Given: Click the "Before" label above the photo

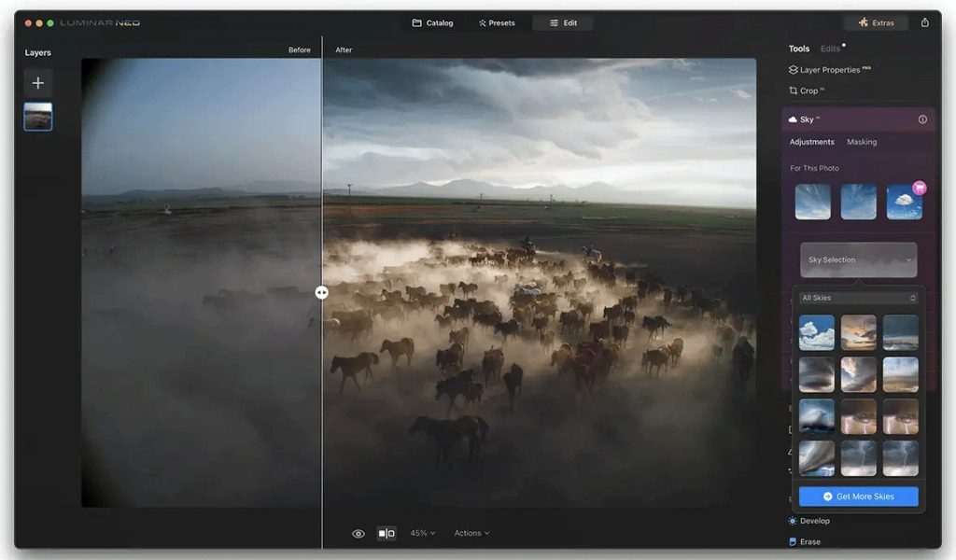Looking at the screenshot, I should coord(300,50).
